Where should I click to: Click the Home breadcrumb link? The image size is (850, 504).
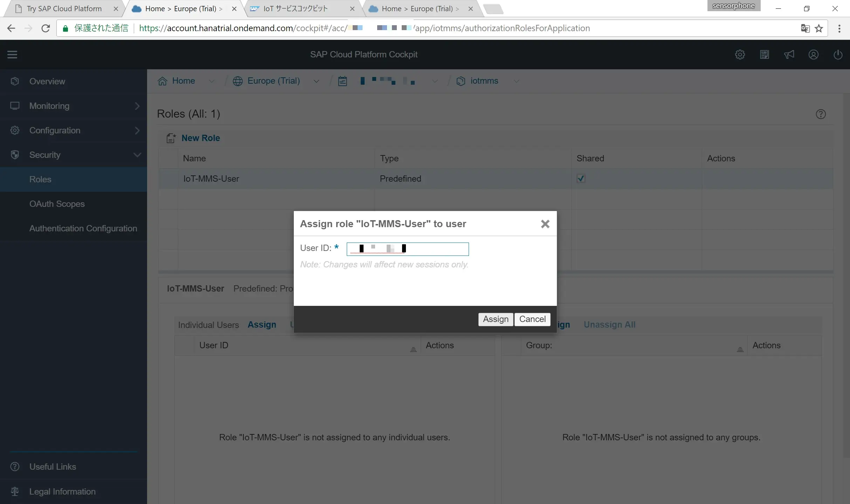click(x=184, y=81)
